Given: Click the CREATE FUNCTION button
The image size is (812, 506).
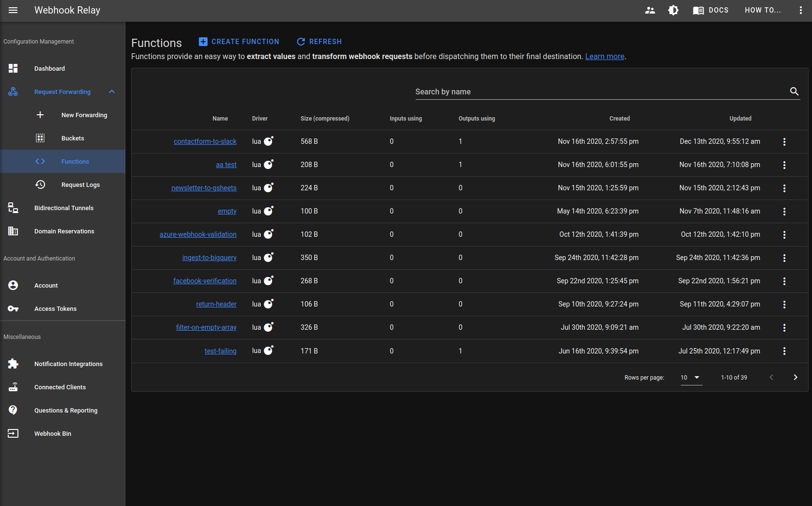Looking at the screenshot, I should (239, 41).
